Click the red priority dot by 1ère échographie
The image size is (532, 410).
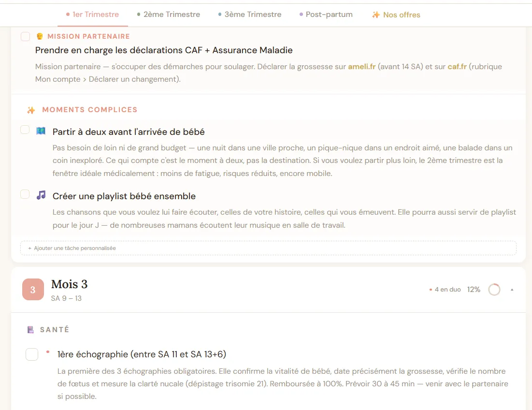pos(47,352)
